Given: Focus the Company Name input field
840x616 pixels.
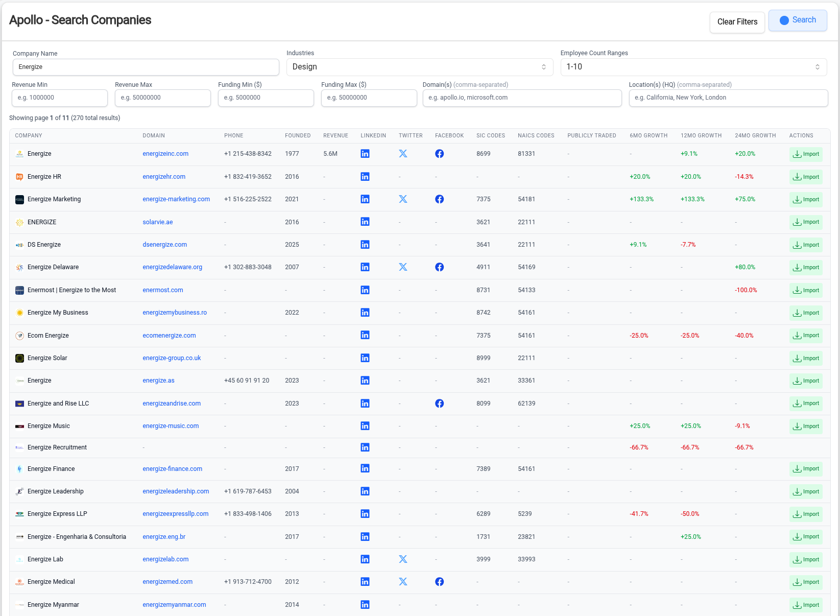Looking at the screenshot, I should pyautogui.click(x=146, y=67).
